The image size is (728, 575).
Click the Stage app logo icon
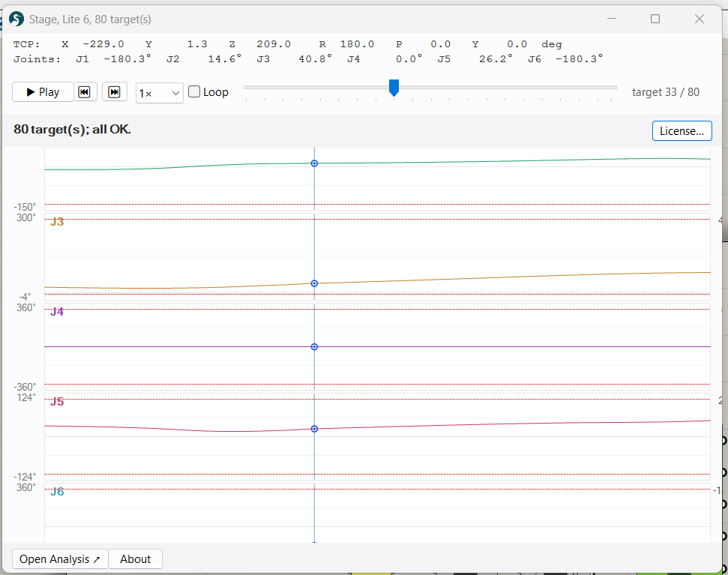(16, 19)
